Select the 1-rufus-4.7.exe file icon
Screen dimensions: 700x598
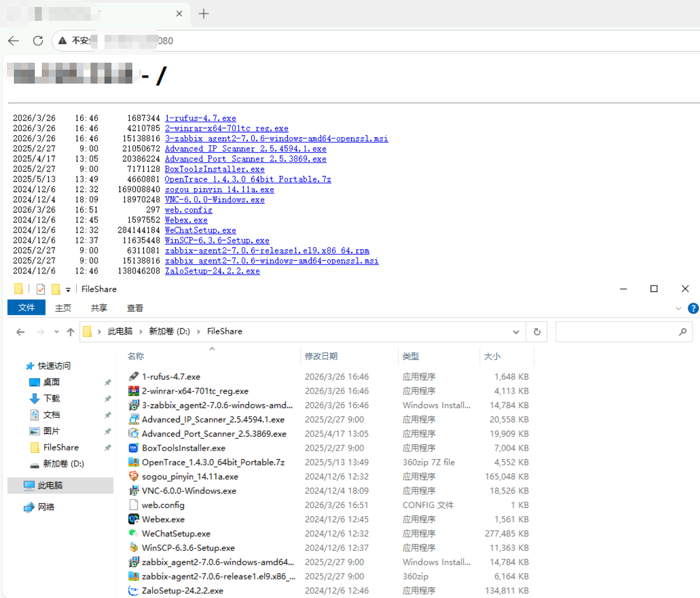point(133,376)
